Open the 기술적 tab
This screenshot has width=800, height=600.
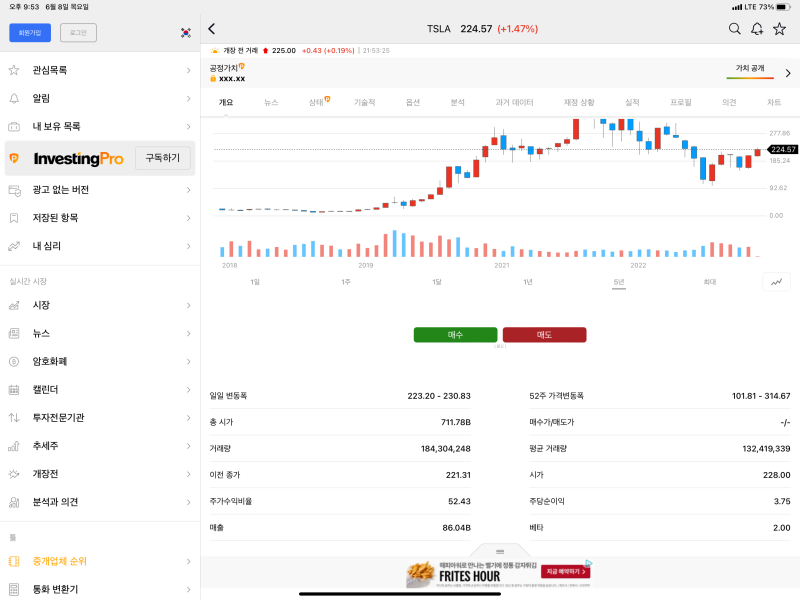(x=364, y=102)
